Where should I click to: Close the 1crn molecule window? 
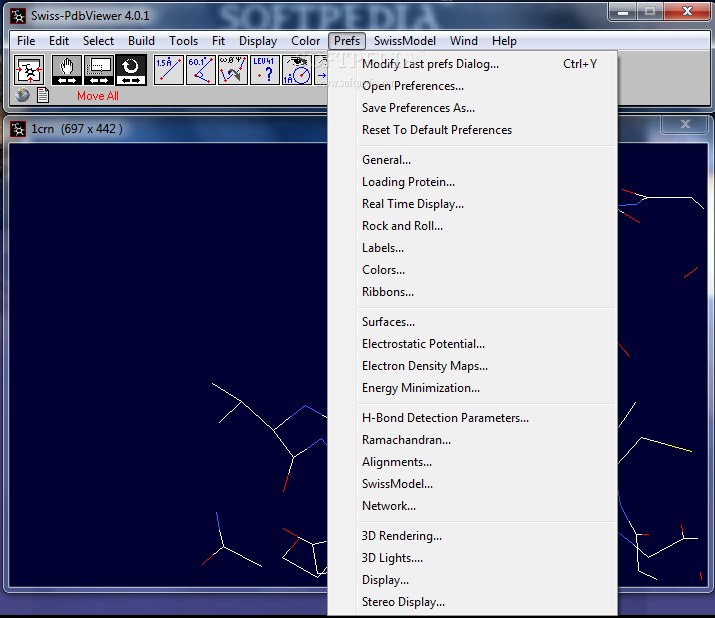(685, 124)
